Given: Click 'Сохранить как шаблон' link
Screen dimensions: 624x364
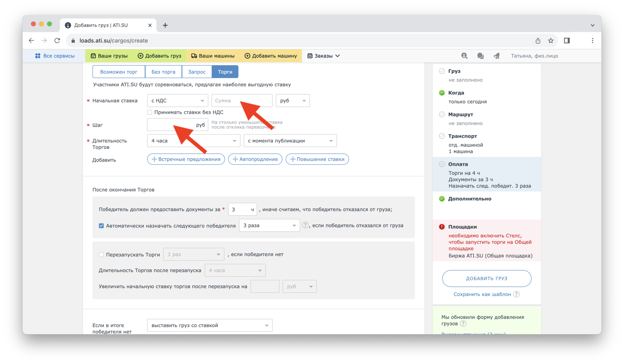Looking at the screenshot, I should point(482,294).
